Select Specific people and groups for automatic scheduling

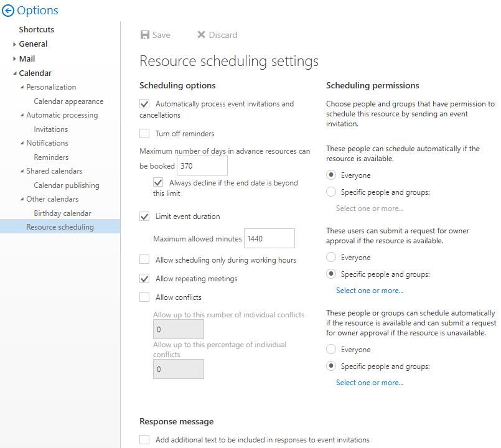[x=330, y=192]
